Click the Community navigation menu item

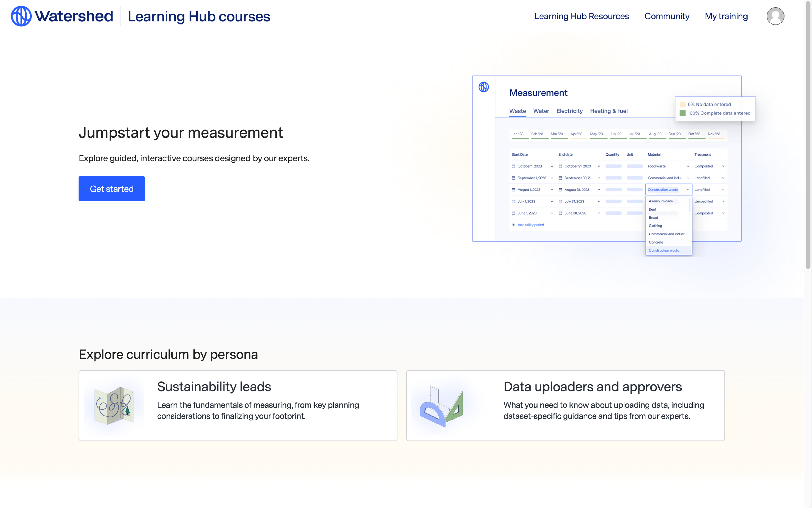click(x=667, y=16)
